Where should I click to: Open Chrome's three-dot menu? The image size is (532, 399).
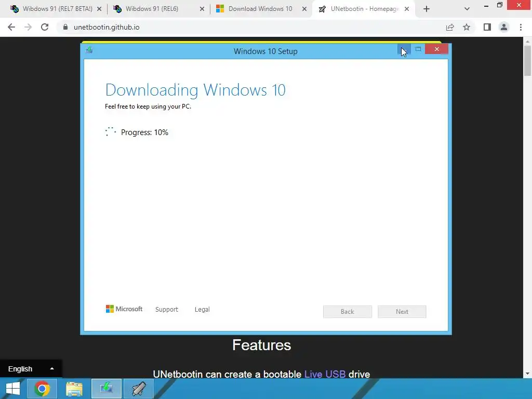521,27
